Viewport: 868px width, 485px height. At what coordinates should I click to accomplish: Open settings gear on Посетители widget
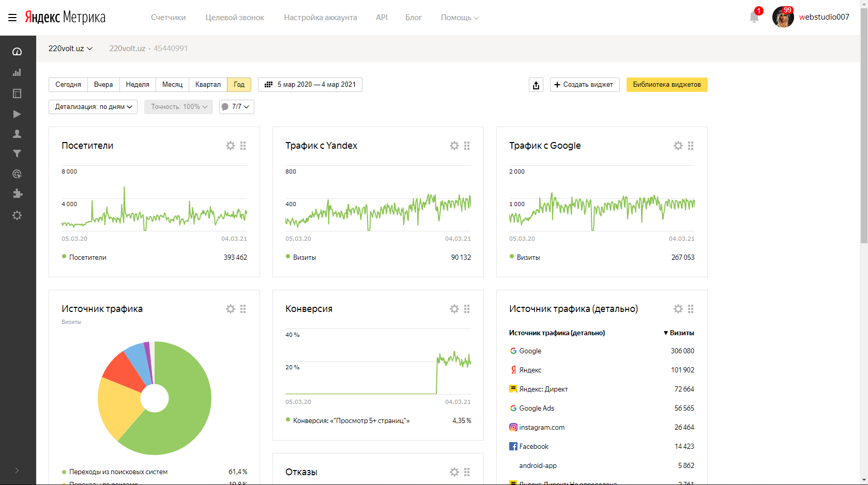pyautogui.click(x=231, y=146)
